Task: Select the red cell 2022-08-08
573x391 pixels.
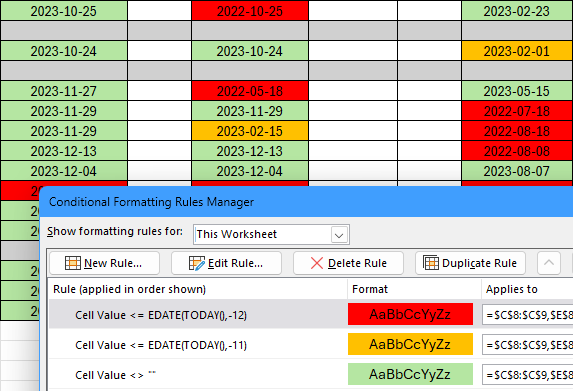Action: point(517,151)
